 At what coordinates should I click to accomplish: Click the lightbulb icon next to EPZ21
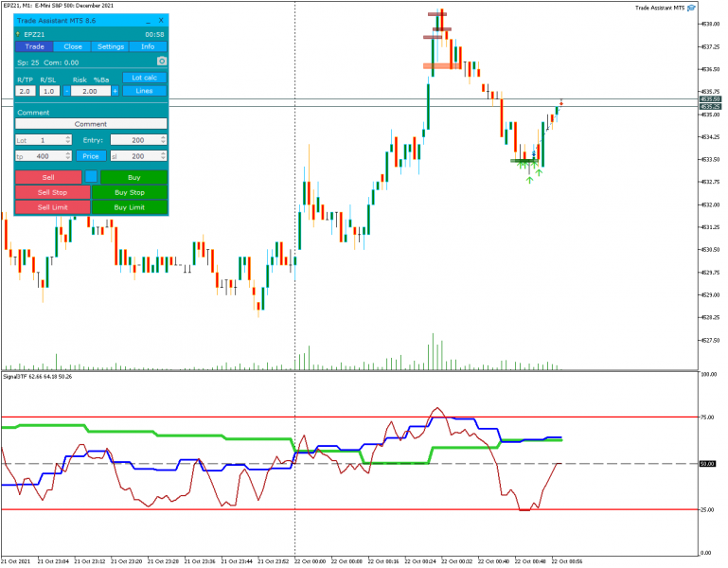click(x=18, y=34)
